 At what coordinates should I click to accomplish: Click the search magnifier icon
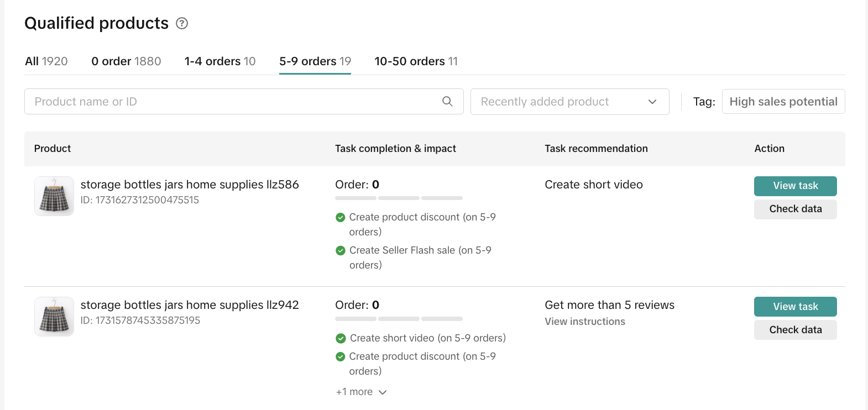(x=447, y=102)
